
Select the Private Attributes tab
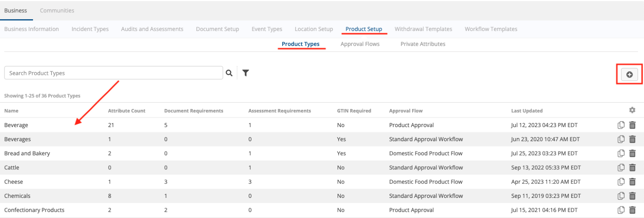423,44
